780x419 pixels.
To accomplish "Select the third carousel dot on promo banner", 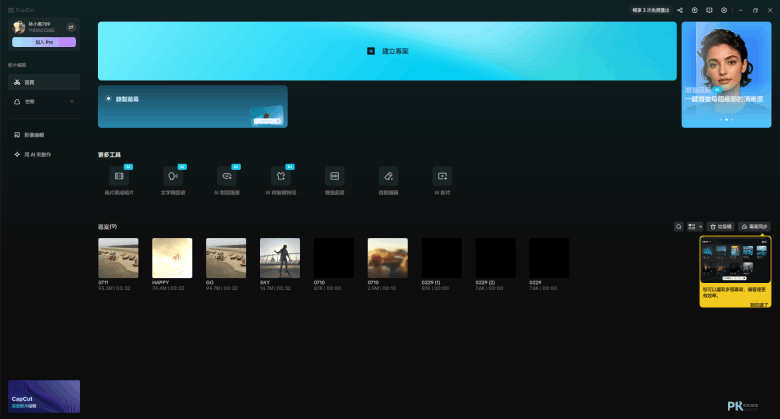I will (x=732, y=120).
